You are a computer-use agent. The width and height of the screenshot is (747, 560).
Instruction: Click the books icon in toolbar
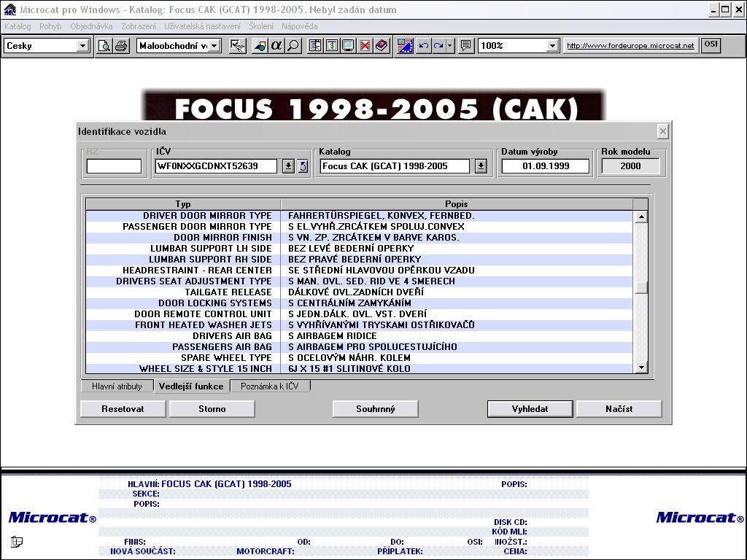pos(382,46)
